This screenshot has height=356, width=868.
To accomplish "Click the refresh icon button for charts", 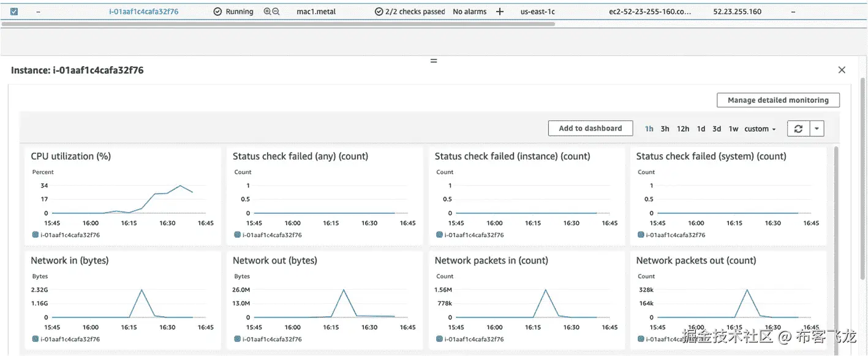I will [x=798, y=129].
